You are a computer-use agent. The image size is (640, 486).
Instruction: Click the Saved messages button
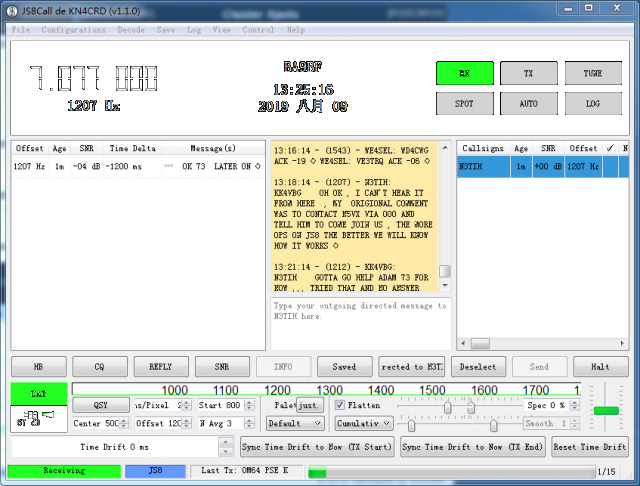pos(345,366)
